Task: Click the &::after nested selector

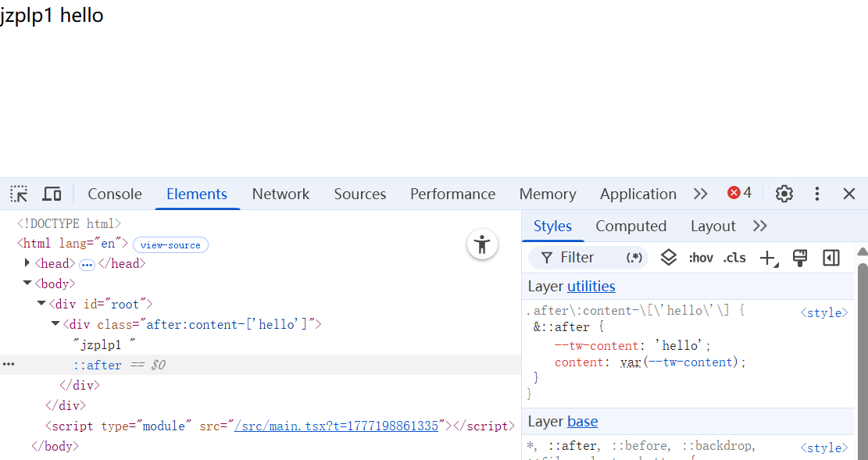Action: pos(561,327)
